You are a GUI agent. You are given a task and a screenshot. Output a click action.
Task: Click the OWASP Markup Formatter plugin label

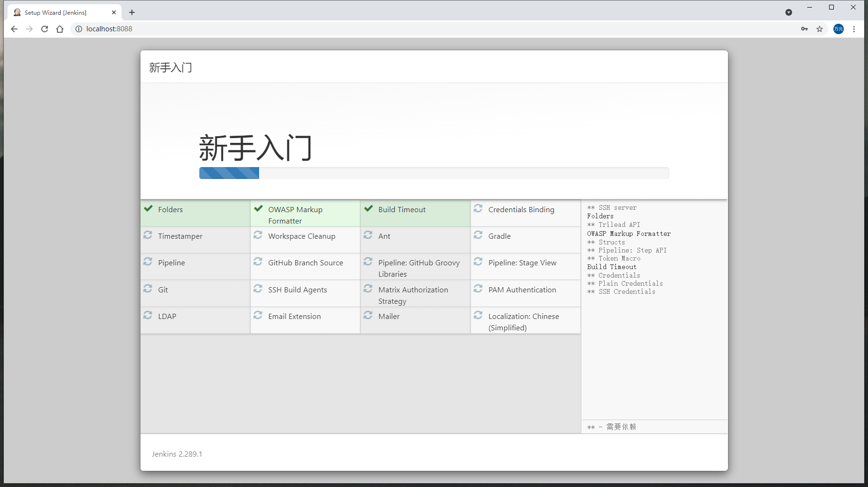tap(295, 215)
